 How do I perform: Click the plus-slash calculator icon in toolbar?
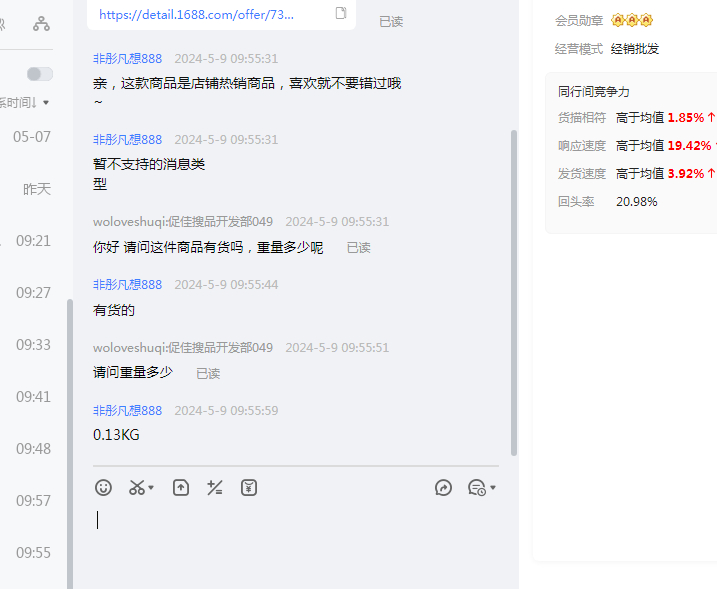point(214,488)
